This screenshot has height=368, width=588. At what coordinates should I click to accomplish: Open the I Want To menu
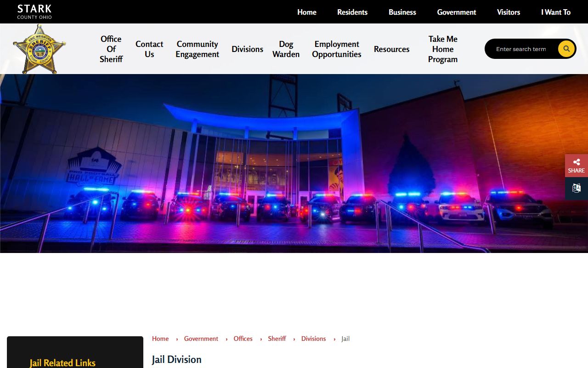556,12
